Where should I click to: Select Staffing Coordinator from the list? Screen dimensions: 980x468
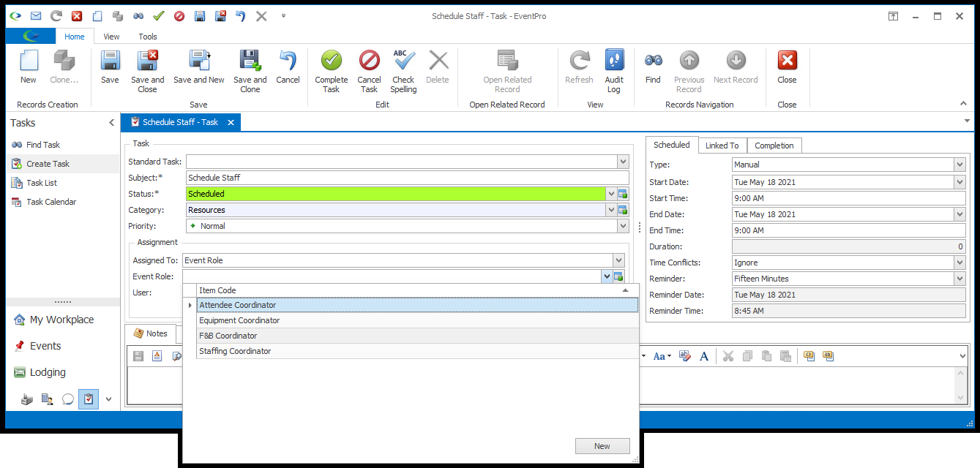click(x=417, y=351)
